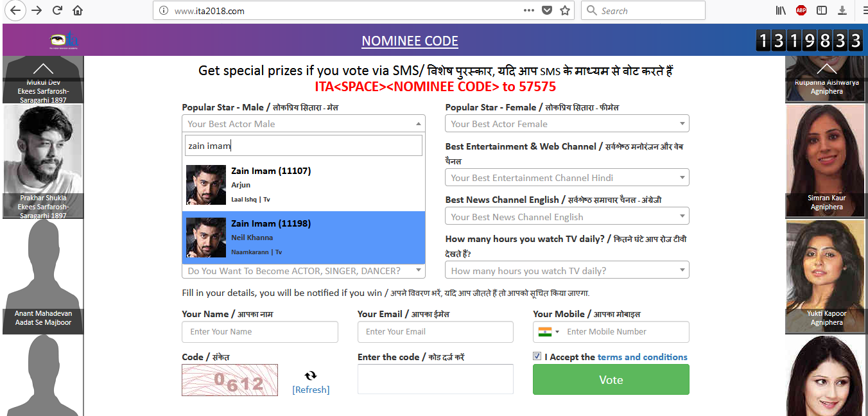Click the Enter Your Name field
Image resolution: width=868 pixels, height=416 pixels.
(260, 332)
